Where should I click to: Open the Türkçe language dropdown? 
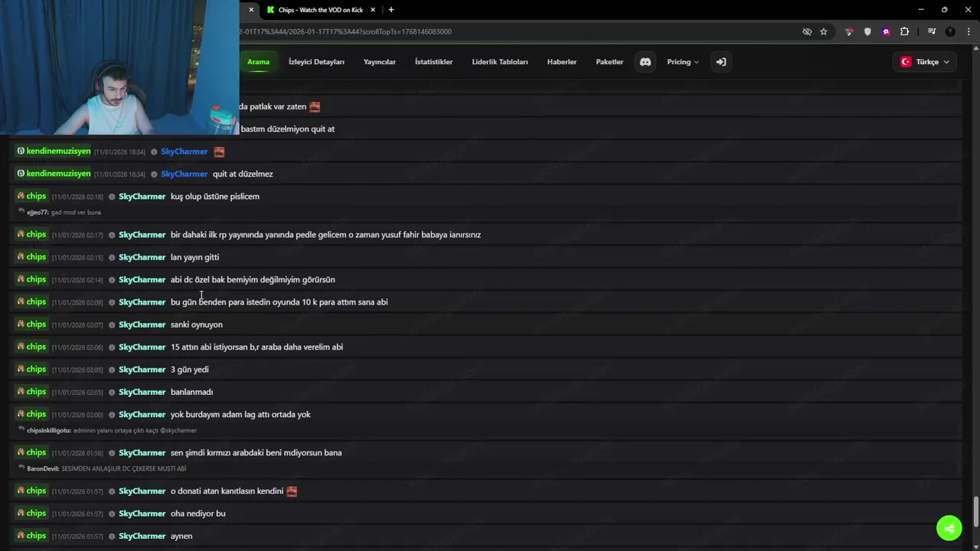pyautogui.click(x=925, y=62)
